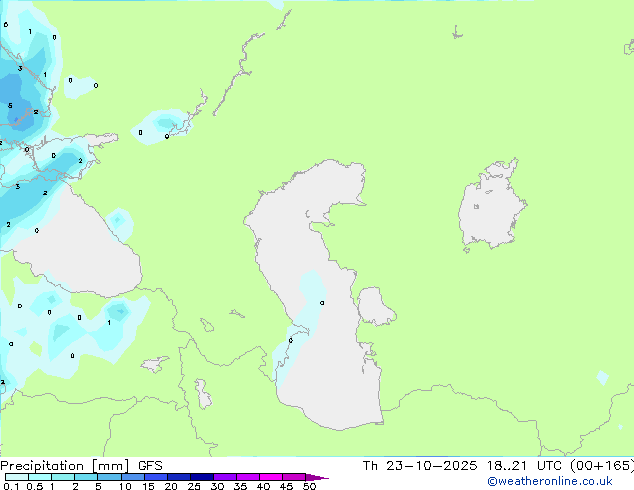
Task: Click the date '23-10-2025'
Action: pos(431,466)
